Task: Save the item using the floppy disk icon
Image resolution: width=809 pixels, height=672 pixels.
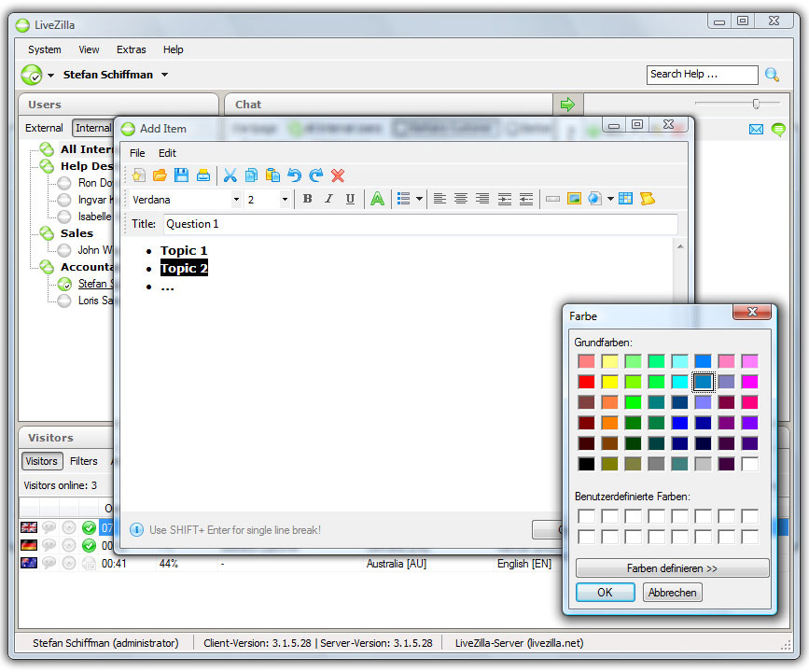Action: [181, 175]
